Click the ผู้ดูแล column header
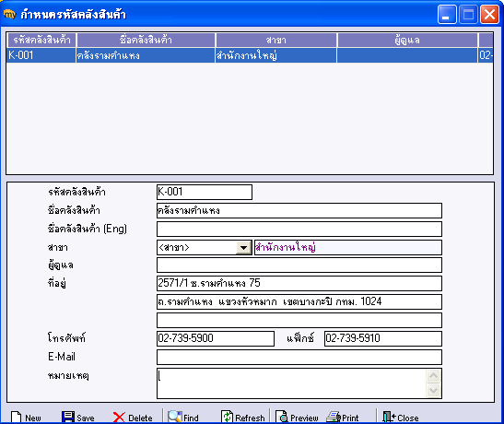Viewport: 504px width, 424px height. pos(407,41)
